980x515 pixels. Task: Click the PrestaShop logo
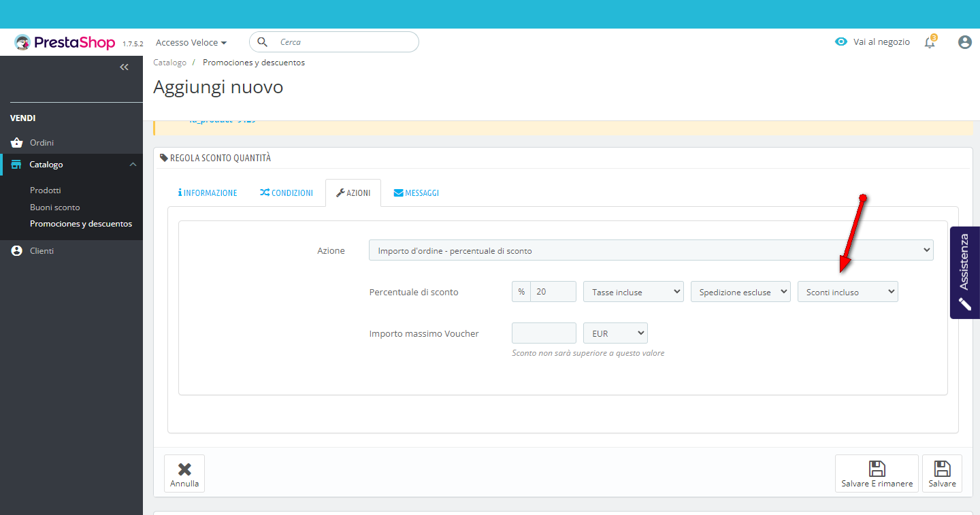[65, 42]
